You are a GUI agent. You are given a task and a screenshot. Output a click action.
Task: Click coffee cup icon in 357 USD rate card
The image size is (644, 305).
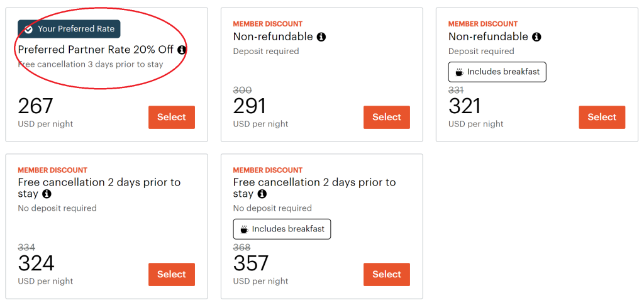(244, 230)
